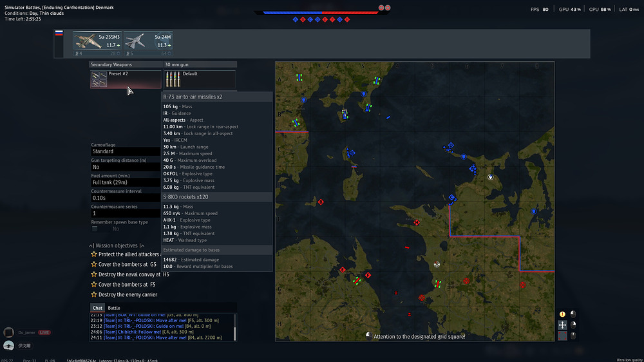Image resolution: width=644 pixels, height=362 pixels.
Task: Click the red square map zone icon
Action: pos(562,336)
